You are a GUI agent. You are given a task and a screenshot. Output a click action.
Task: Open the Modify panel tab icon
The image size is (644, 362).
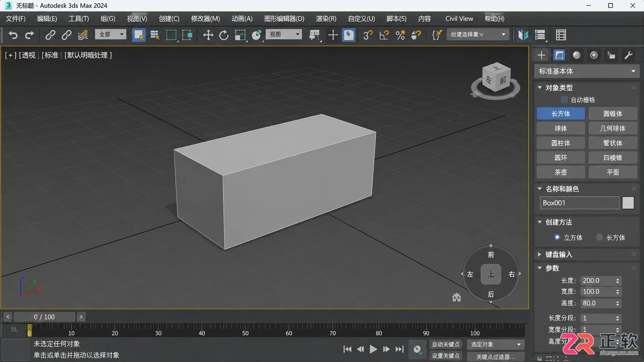point(559,55)
